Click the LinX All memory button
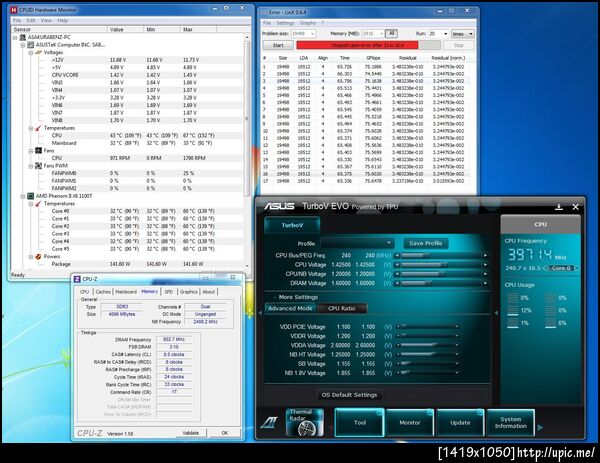 [x=391, y=34]
